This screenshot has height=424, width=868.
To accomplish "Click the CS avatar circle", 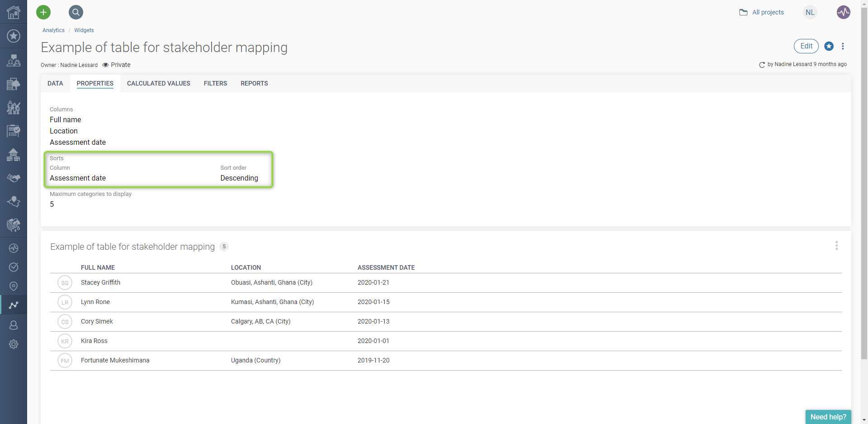I will click(65, 322).
